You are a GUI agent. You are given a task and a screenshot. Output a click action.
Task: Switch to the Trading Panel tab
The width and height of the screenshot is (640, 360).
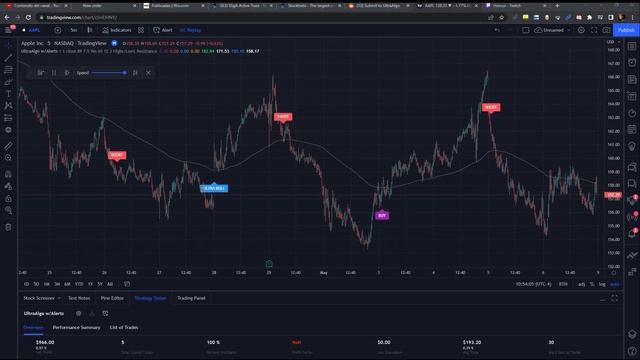[x=191, y=298]
